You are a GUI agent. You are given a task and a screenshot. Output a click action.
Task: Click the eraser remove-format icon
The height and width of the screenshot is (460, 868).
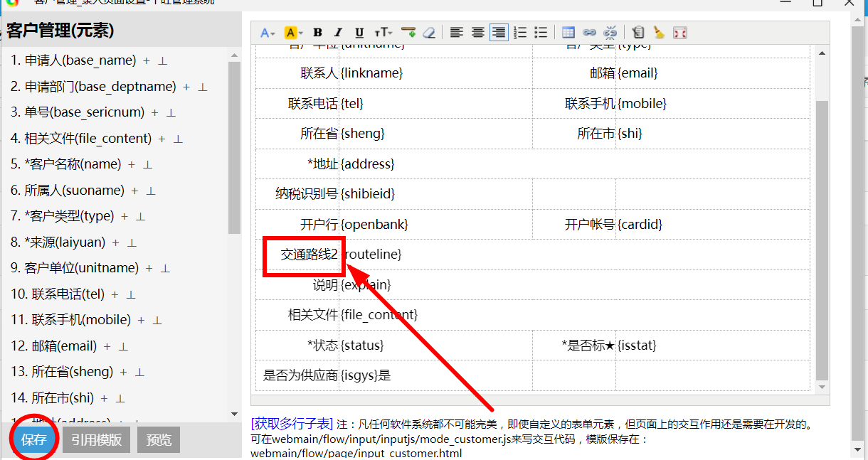tap(428, 33)
